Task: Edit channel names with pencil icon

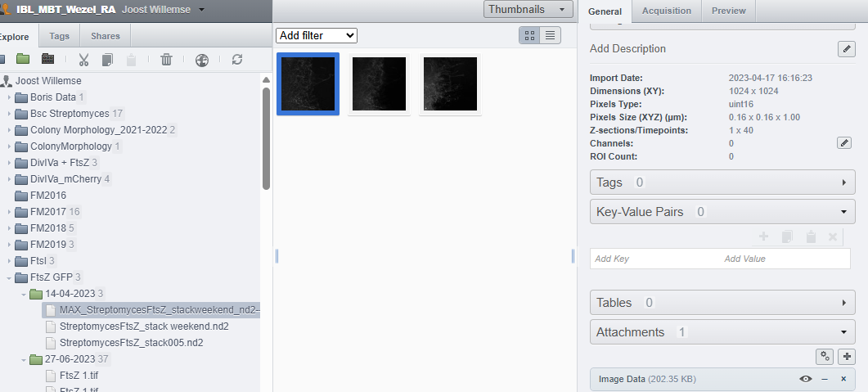Action: [x=845, y=143]
